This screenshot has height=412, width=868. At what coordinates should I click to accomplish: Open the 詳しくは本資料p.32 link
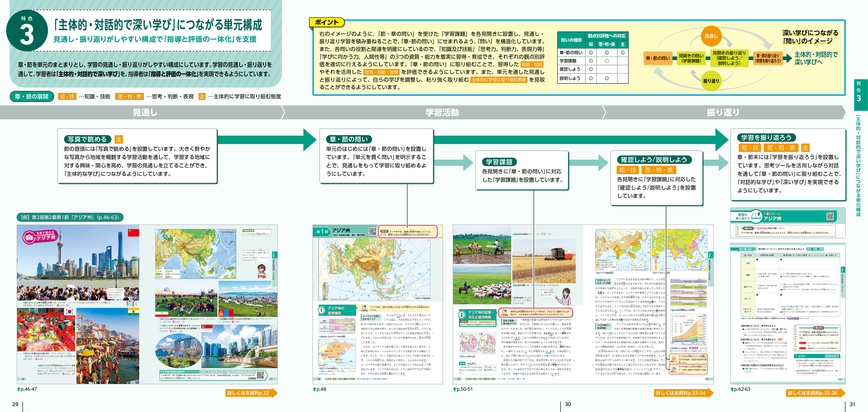tap(251, 393)
